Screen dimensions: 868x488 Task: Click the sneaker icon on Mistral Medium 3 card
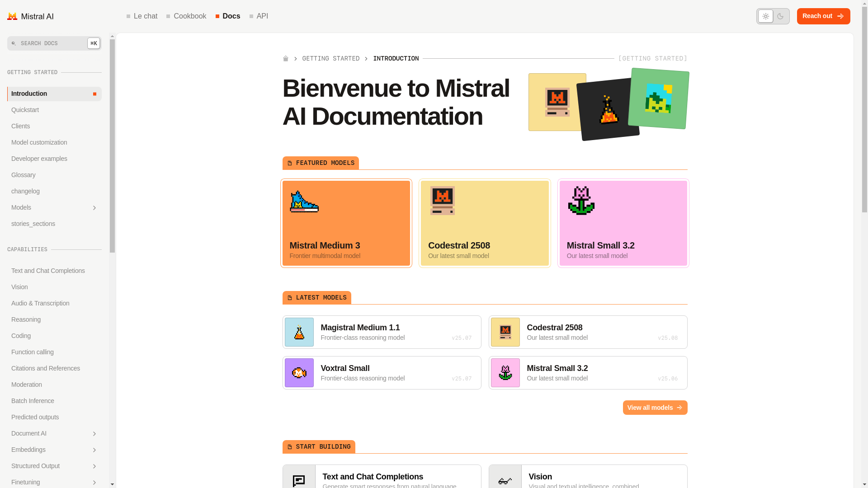[304, 201]
